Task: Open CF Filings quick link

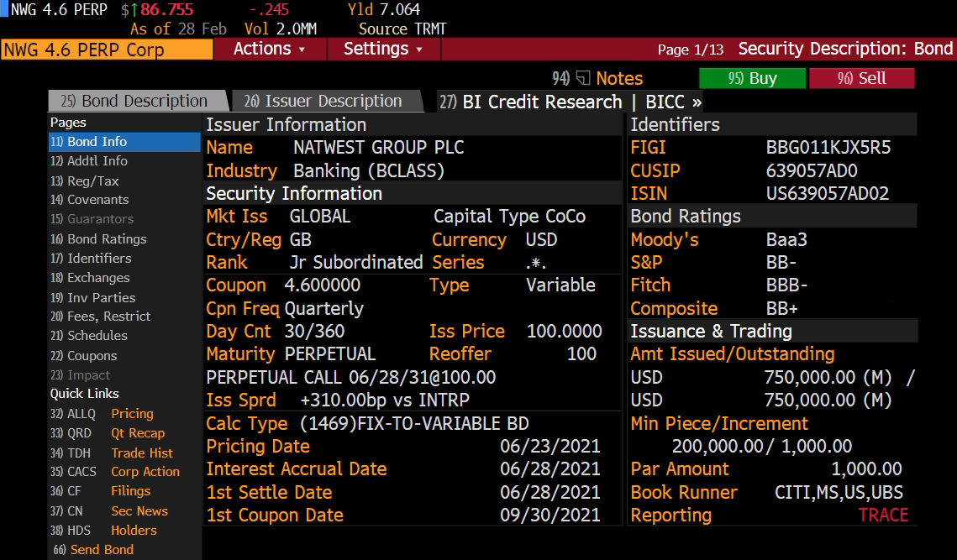Action: tap(101, 491)
